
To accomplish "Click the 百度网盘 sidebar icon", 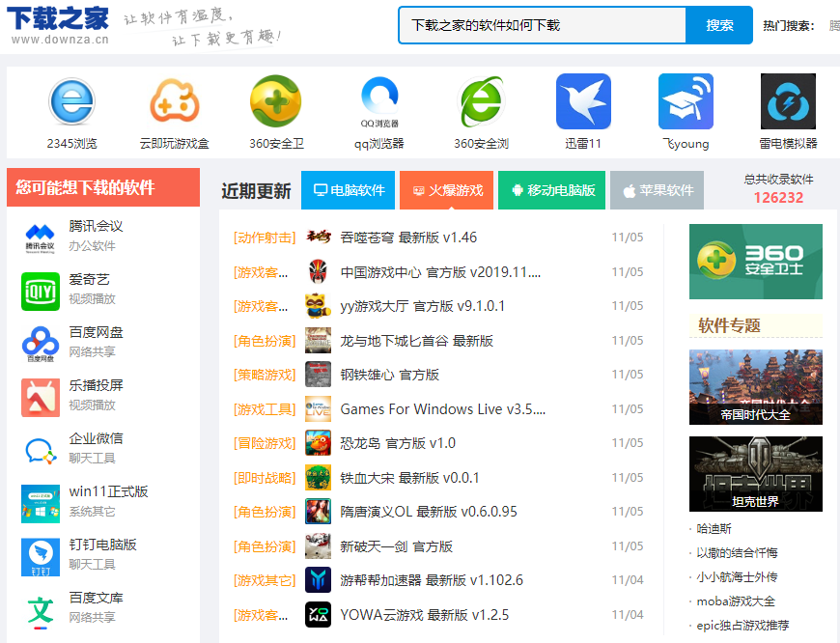I will [x=41, y=344].
